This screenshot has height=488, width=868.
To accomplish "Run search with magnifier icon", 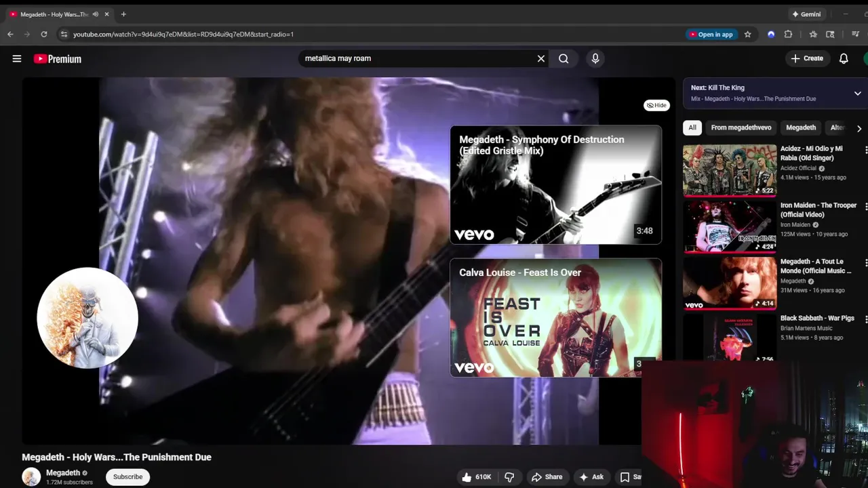I will 564,58.
